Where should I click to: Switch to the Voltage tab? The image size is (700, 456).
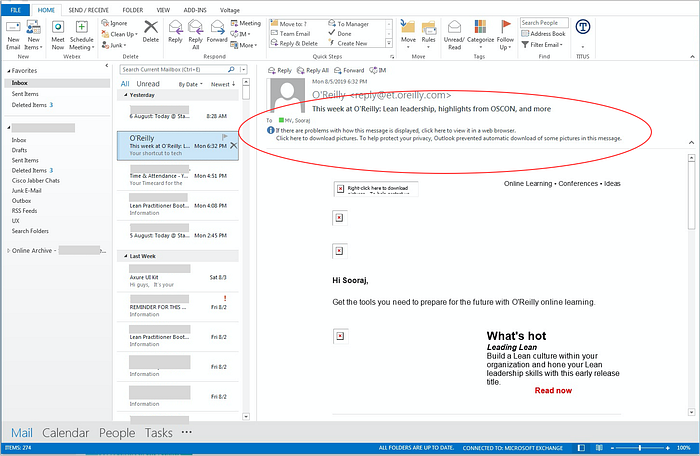[x=230, y=10]
